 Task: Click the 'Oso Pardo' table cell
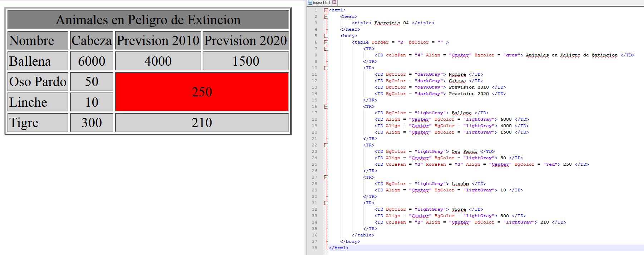click(x=38, y=82)
